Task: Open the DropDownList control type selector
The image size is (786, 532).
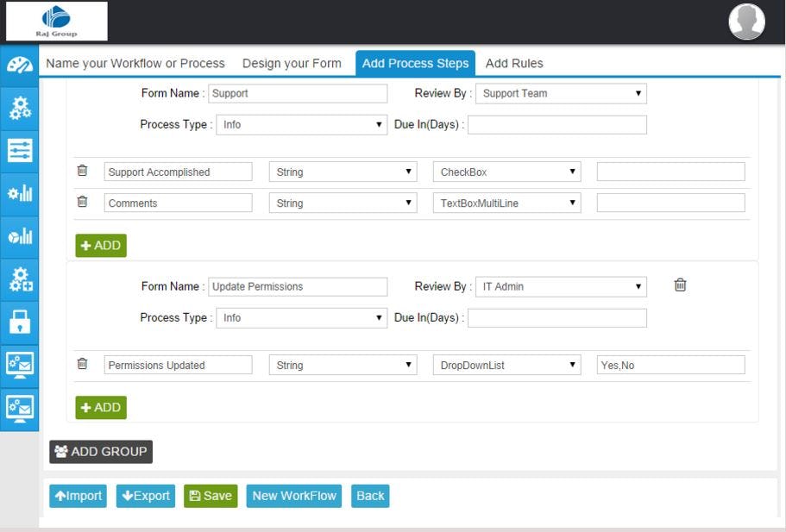Action: pos(506,365)
